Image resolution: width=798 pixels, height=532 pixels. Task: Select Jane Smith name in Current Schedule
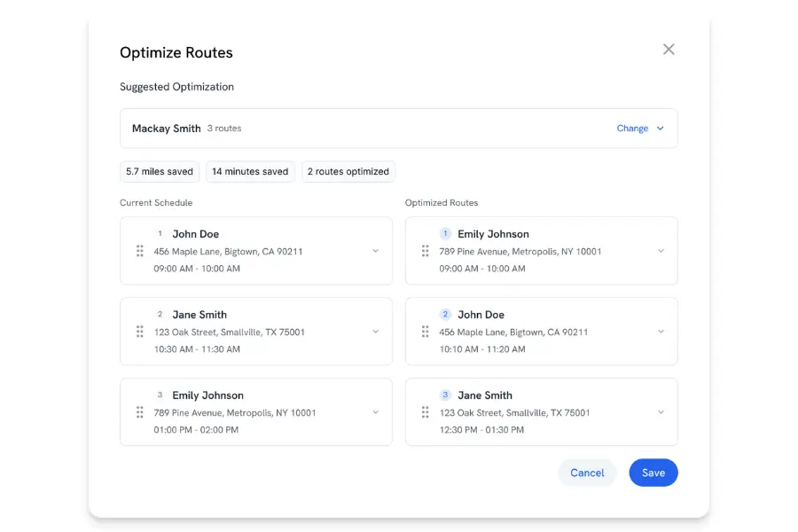(x=199, y=315)
